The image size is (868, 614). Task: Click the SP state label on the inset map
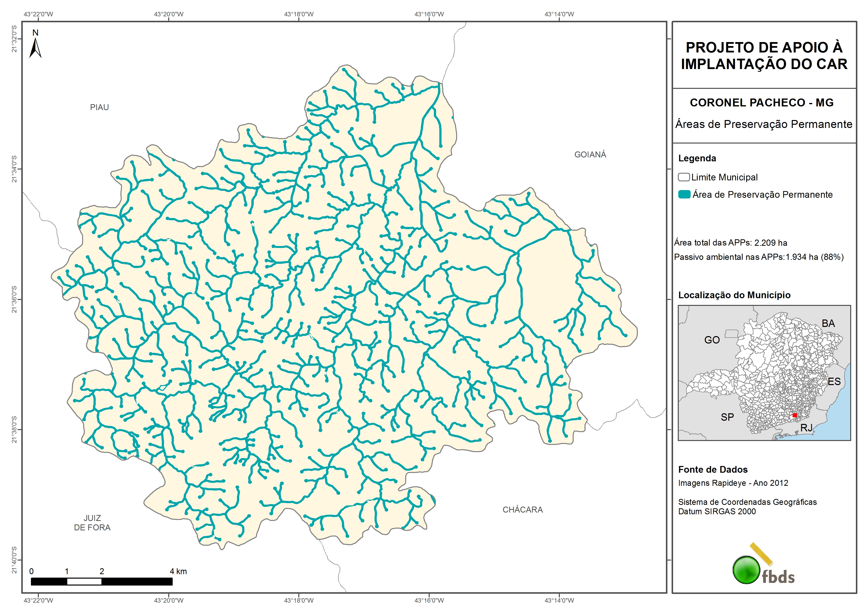pos(727,417)
